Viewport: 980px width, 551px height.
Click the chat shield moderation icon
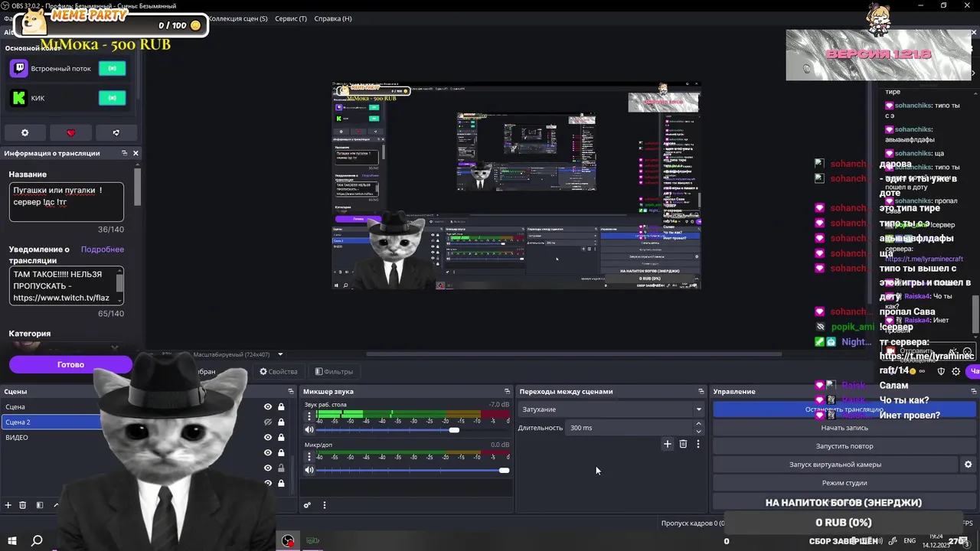pyautogui.click(x=941, y=371)
